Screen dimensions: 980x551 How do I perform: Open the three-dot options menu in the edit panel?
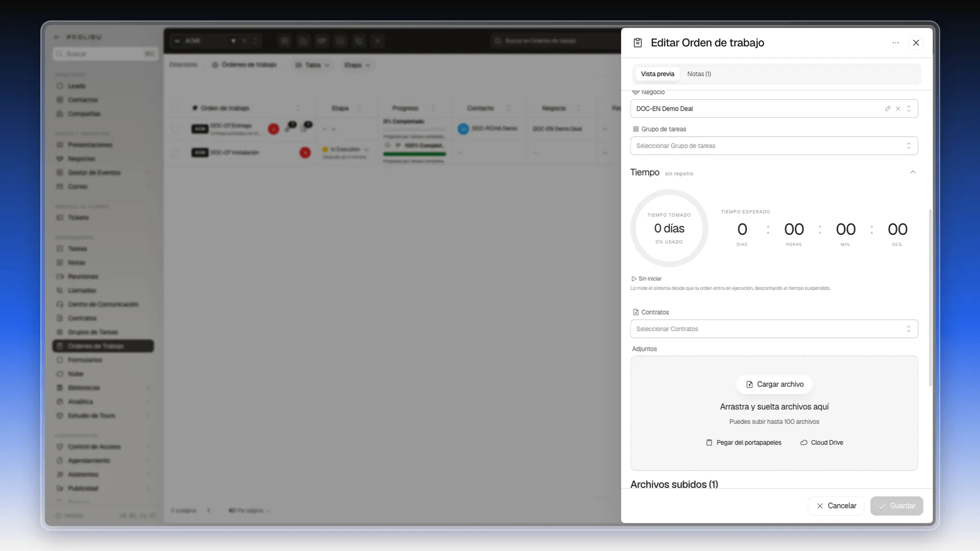point(895,43)
